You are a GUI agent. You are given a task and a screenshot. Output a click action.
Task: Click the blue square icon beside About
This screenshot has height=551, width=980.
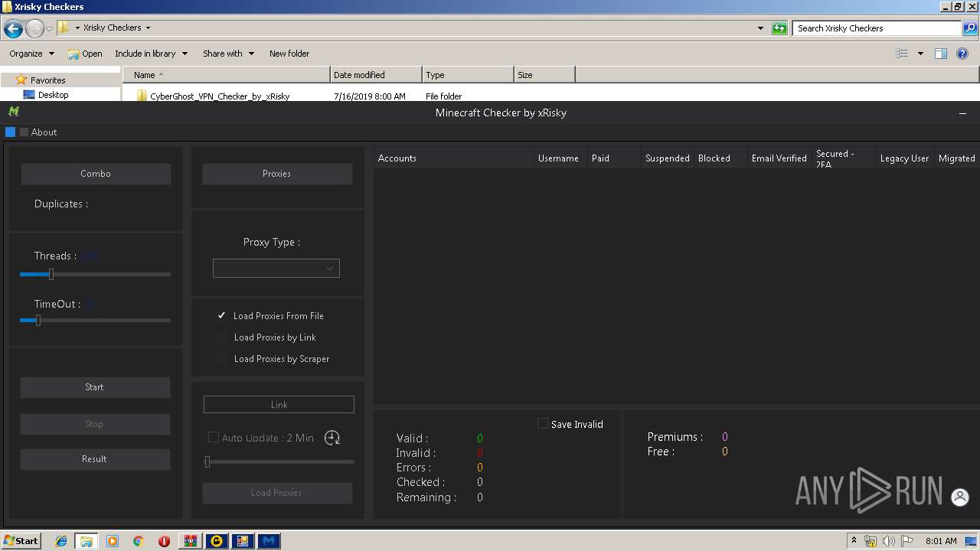point(11,132)
